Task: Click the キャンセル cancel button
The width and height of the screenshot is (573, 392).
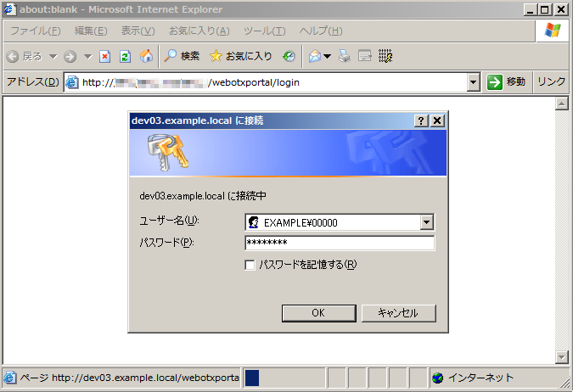Action: point(399,313)
